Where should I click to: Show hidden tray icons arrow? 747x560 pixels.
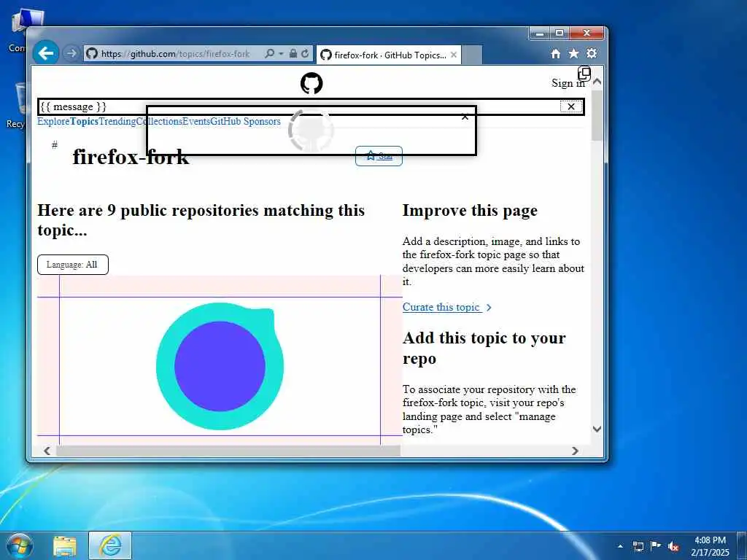tap(620, 546)
